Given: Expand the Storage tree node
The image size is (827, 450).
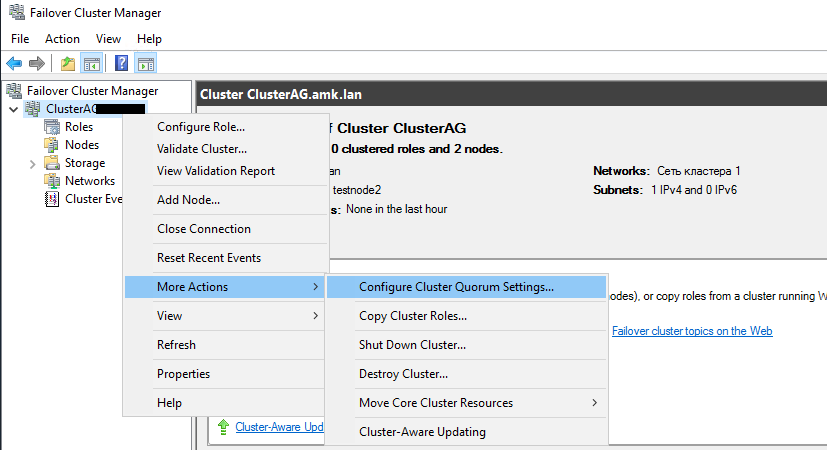Looking at the screenshot, I should pos(32,164).
